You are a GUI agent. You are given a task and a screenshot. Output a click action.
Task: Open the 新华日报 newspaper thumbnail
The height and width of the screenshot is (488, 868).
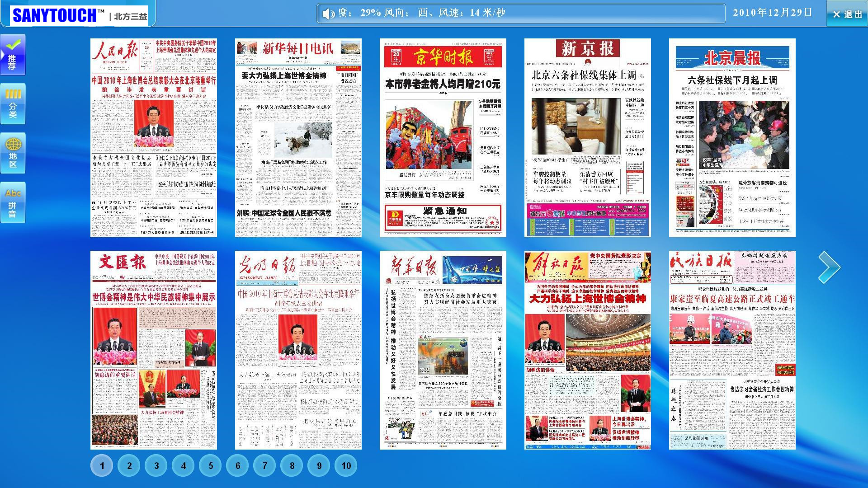443,350
